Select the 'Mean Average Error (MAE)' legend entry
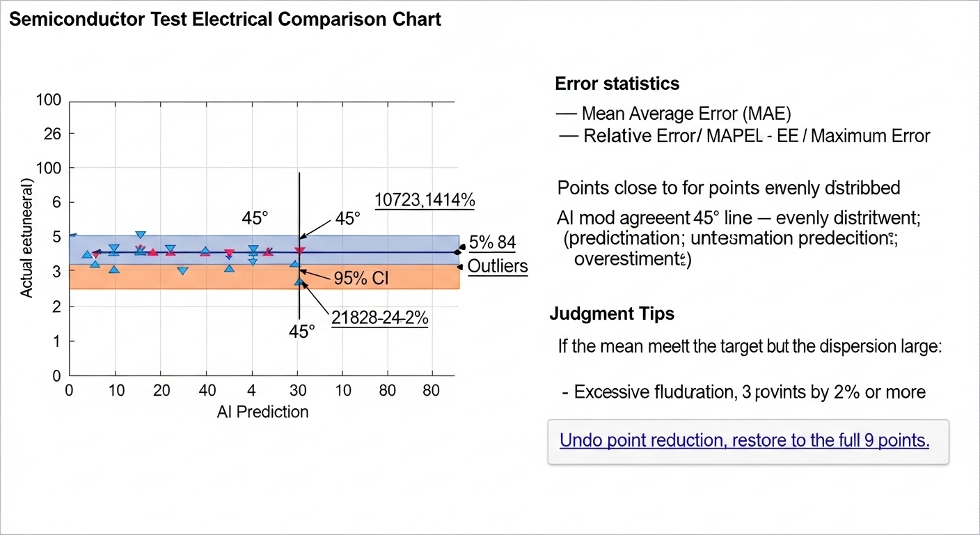Screen dimensions: 980x535 point(686,114)
